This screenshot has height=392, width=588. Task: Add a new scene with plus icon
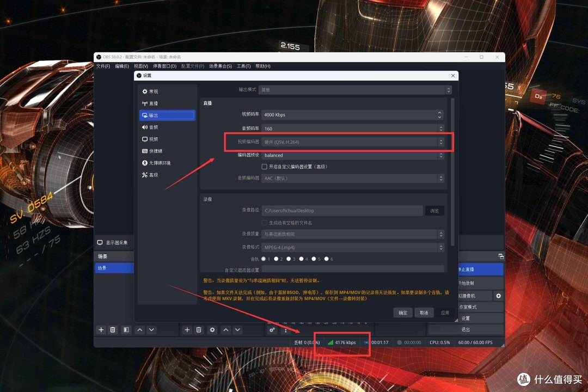click(x=101, y=330)
